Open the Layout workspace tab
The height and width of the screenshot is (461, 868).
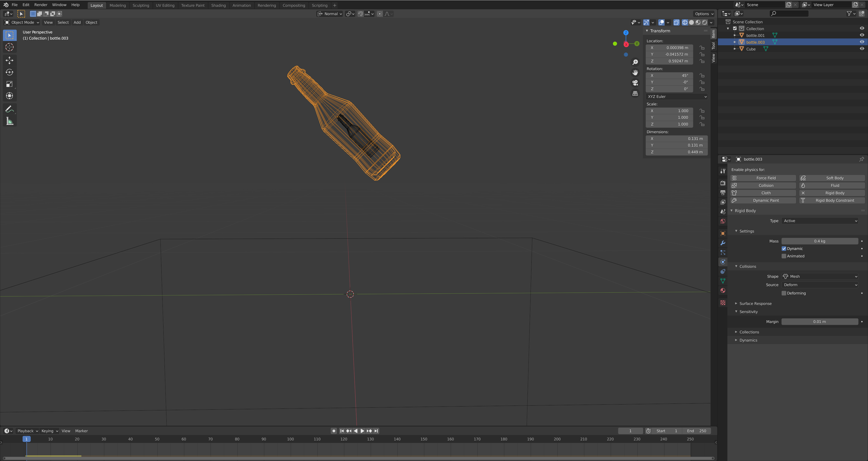tap(96, 5)
